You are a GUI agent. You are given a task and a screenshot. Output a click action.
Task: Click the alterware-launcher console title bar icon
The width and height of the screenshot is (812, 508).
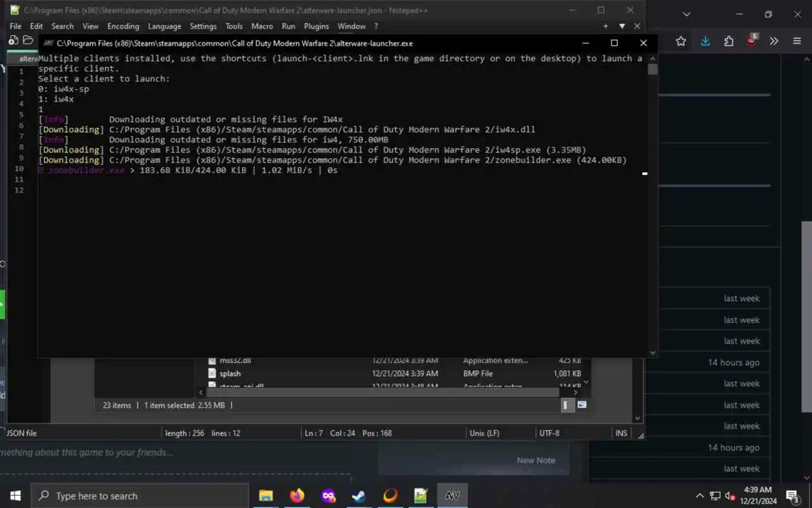pos(48,43)
